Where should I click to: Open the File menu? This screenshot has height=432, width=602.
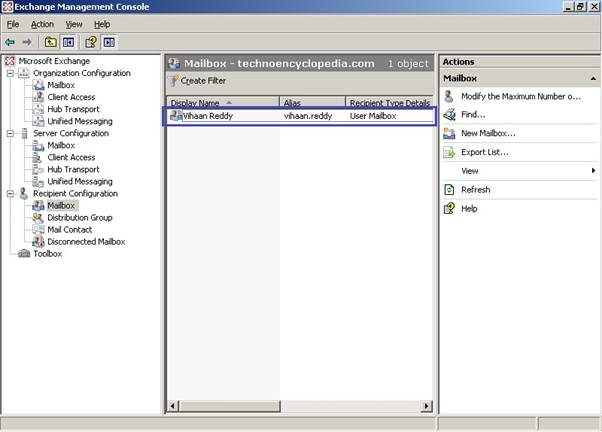13,24
